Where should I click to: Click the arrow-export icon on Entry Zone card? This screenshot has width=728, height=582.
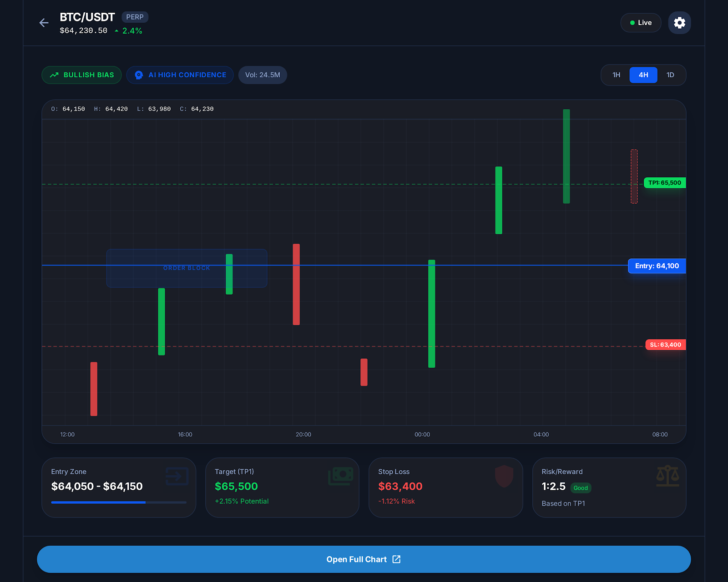click(x=177, y=476)
